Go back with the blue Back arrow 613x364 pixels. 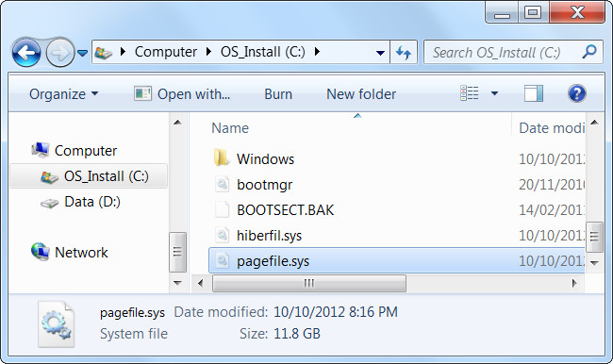(x=26, y=52)
